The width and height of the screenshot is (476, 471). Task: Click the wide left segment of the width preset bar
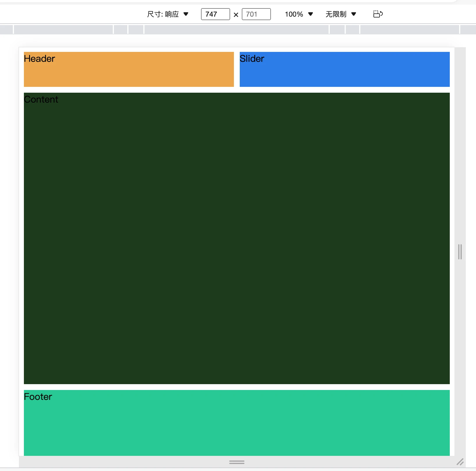click(63, 29)
